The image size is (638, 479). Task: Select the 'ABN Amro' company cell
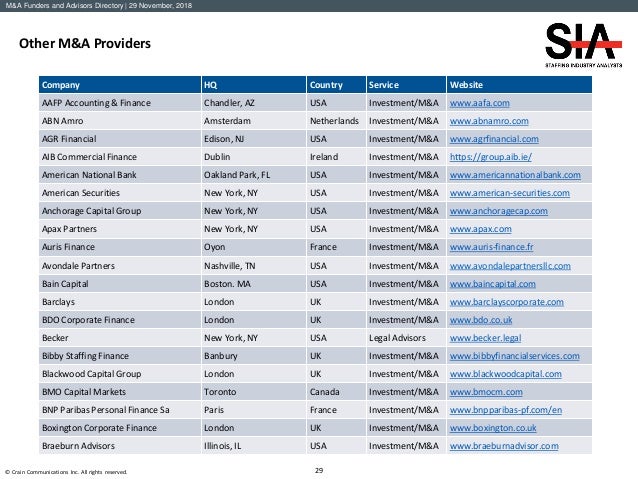[x=120, y=121]
